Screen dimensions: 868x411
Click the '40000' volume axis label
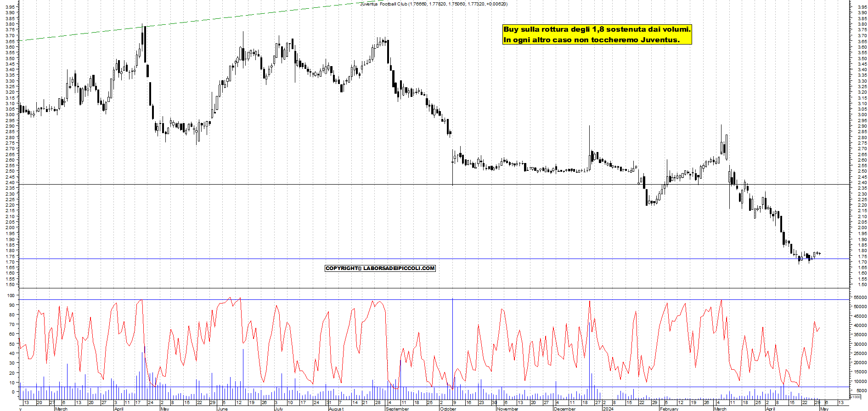[x=860, y=325]
